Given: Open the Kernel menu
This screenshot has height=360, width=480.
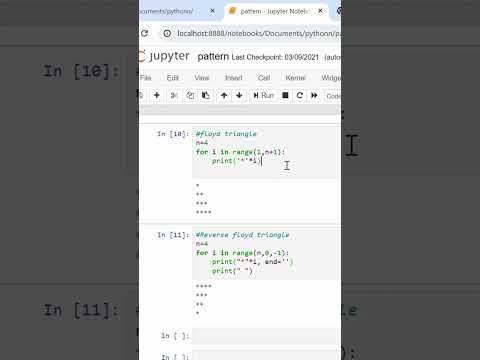Looking at the screenshot, I should pos(295,78).
